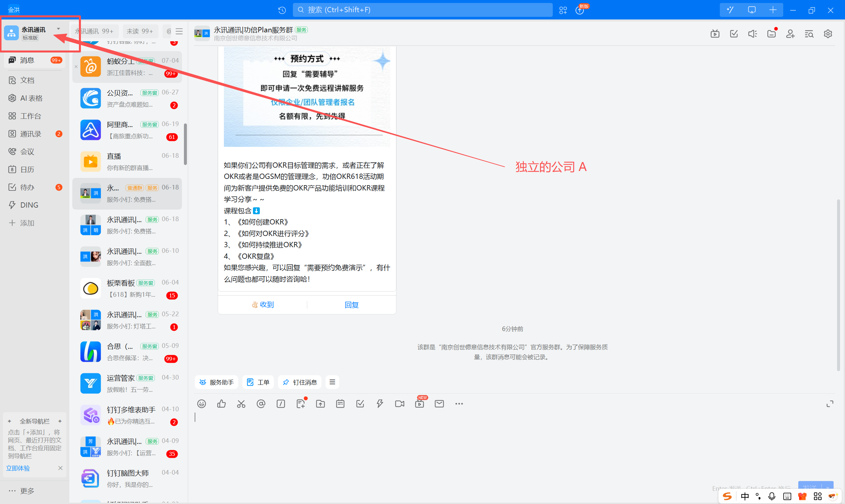Switch Sogou input to Chinese/English mode
This screenshot has height=504, width=845.
tap(745, 496)
